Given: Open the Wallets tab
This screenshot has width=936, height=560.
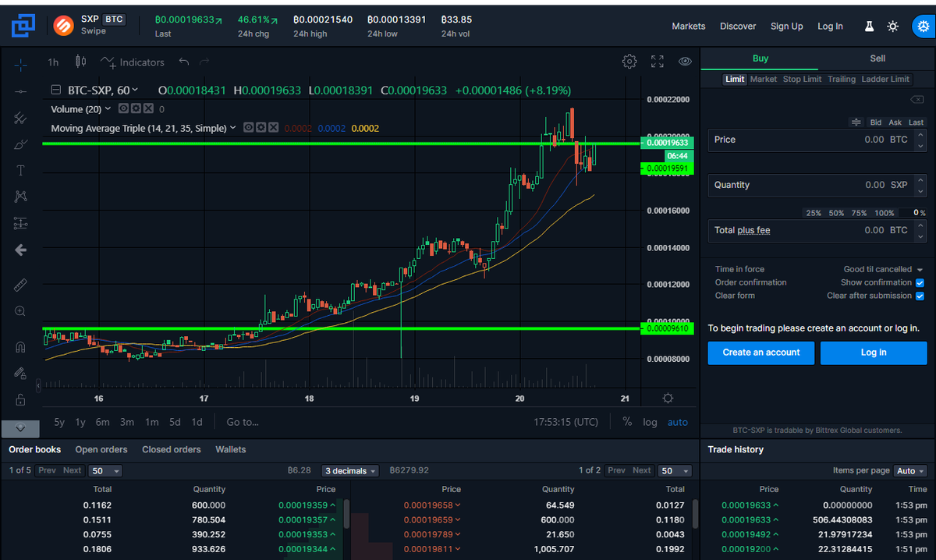Looking at the screenshot, I should pos(230,449).
